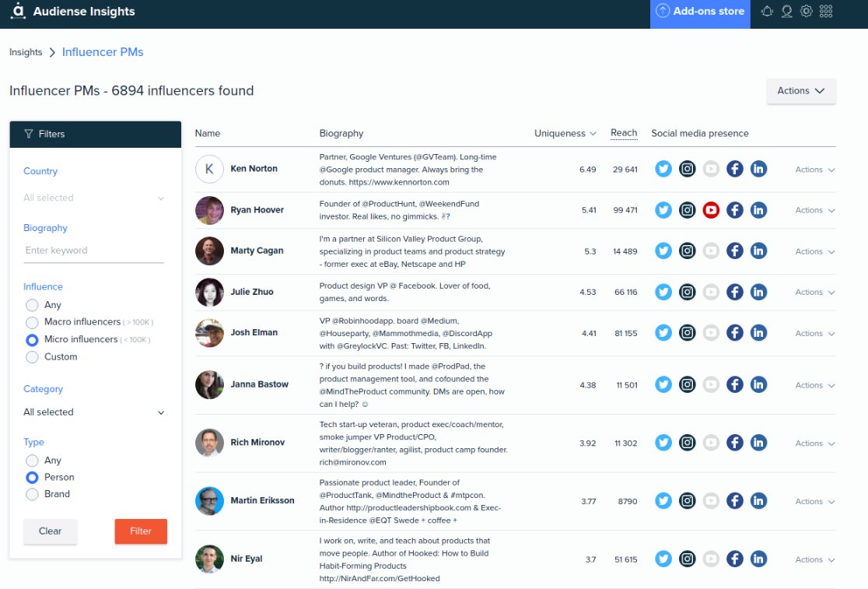Click the Filters panel header

click(x=95, y=134)
